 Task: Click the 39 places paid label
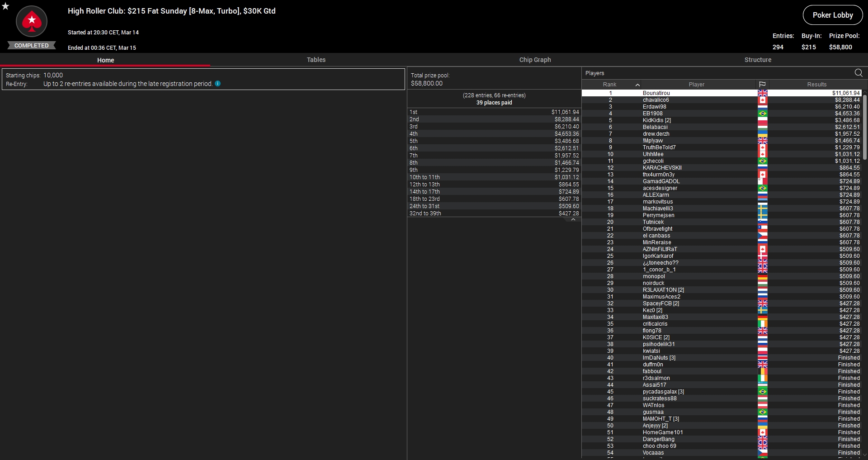tap(494, 103)
